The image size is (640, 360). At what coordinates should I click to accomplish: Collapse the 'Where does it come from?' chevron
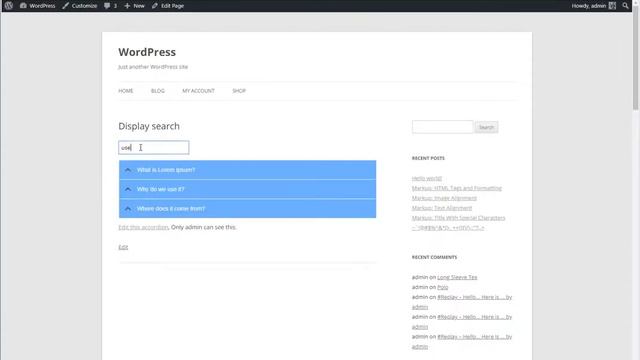pyautogui.click(x=128, y=209)
